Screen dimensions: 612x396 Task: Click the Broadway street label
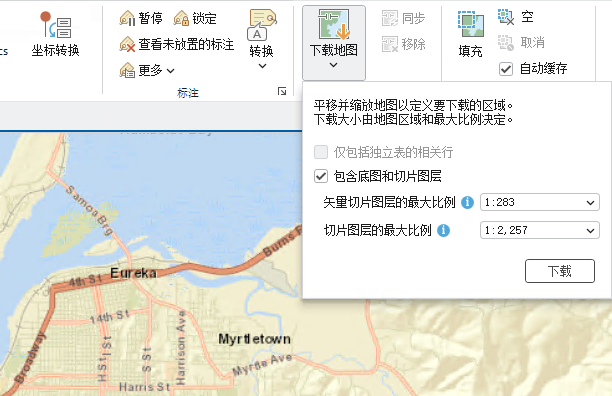[x=30, y=358]
